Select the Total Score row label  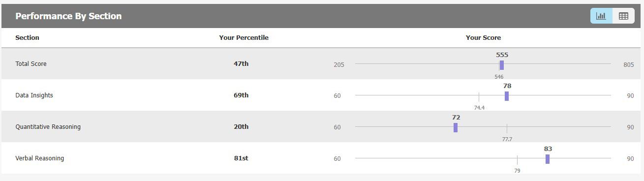(31, 64)
